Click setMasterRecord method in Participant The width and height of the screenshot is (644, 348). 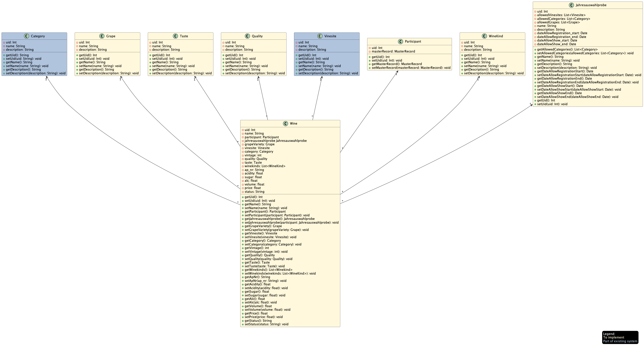[411, 68]
